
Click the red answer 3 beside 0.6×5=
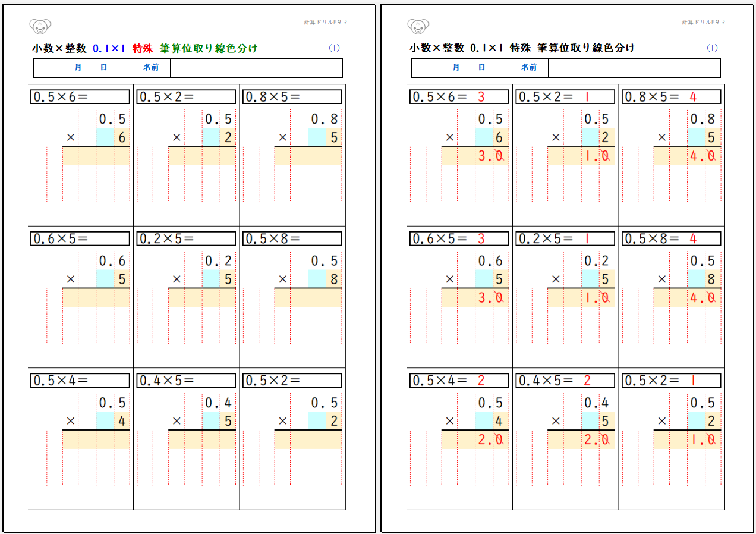pyautogui.click(x=481, y=238)
